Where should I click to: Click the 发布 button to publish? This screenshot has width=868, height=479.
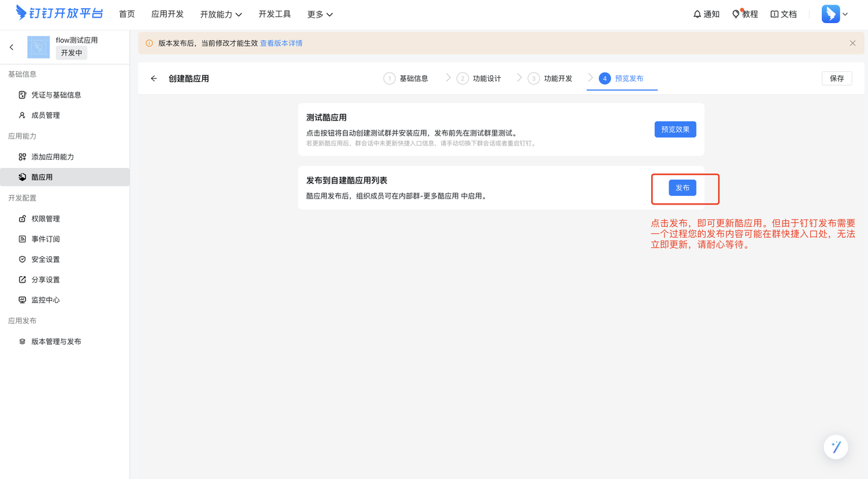(682, 188)
